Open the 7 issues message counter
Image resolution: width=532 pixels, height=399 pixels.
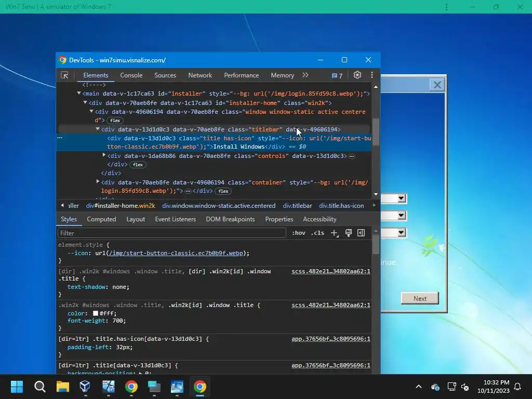click(x=337, y=76)
